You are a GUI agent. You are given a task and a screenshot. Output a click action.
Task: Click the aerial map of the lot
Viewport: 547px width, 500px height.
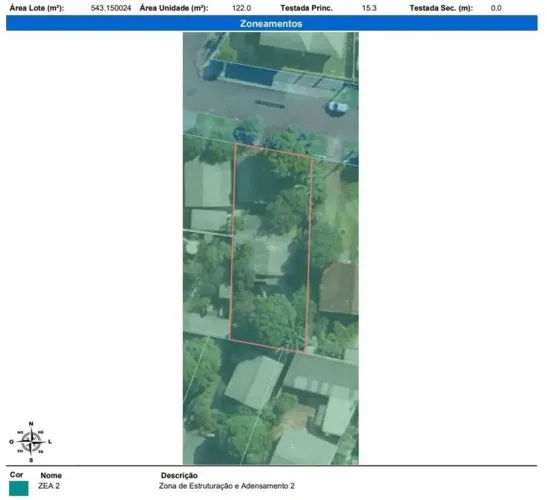[271, 248]
